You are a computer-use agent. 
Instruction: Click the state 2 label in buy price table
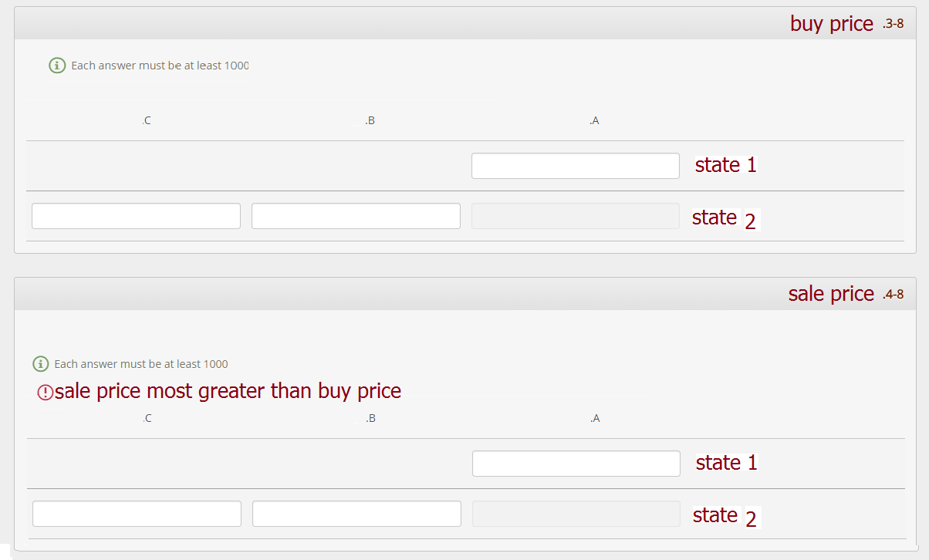pos(725,218)
